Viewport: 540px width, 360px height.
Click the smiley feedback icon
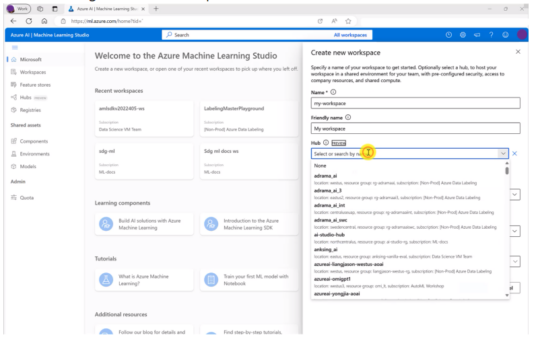coord(505,35)
